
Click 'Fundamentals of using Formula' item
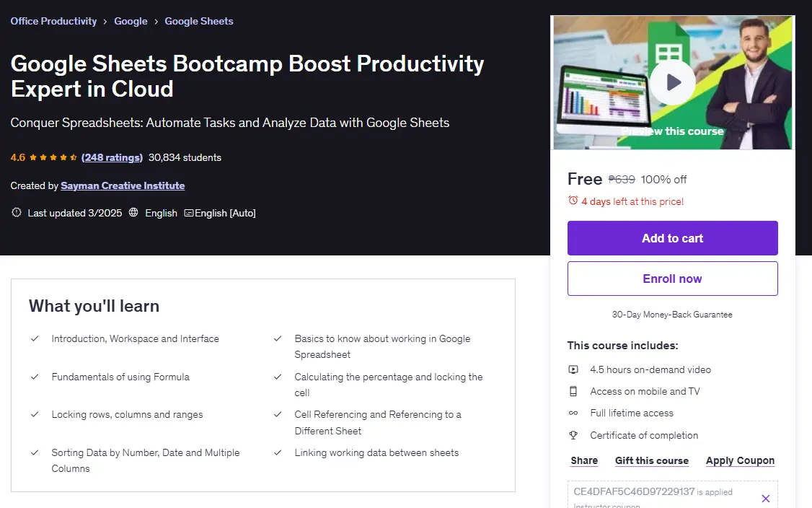[x=120, y=377]
